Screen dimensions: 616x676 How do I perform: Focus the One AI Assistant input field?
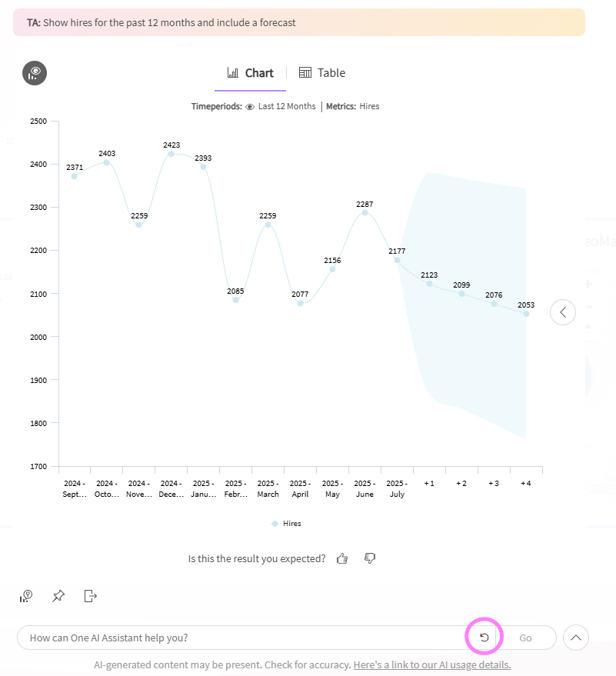point(238,638)
